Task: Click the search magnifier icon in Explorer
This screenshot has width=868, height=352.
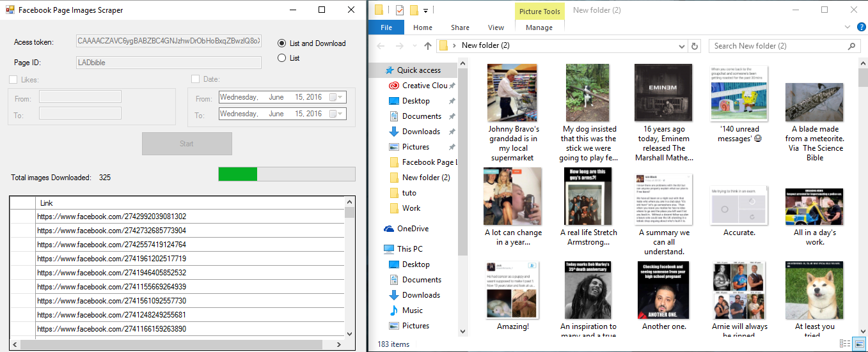Action: pyautogui.click(x=851, y=46)
